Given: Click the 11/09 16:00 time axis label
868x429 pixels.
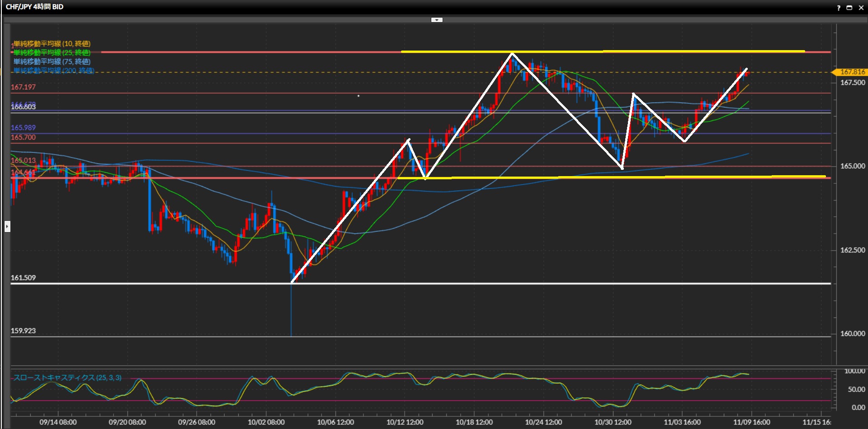Looking at the screenshot, I should pos(751,422).
